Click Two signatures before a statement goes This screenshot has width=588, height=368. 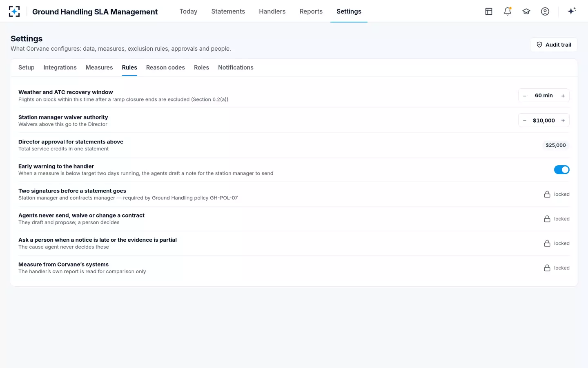pos(72,191)
